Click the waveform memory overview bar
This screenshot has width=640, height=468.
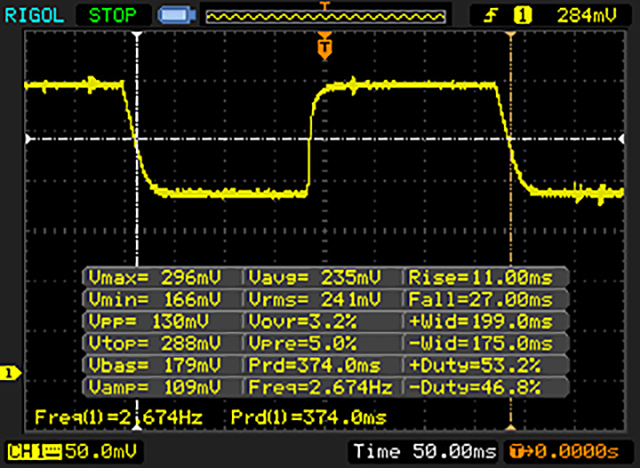(323, 17)
